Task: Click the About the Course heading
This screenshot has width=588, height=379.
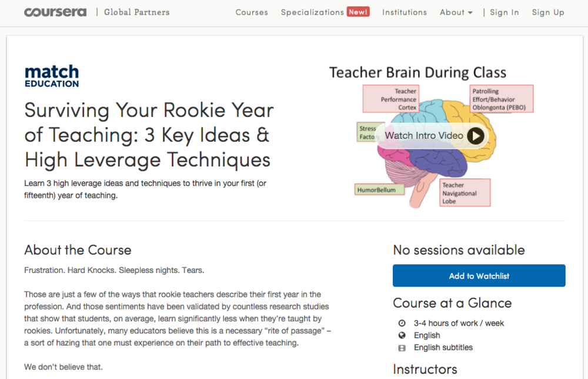Action: 78,250
